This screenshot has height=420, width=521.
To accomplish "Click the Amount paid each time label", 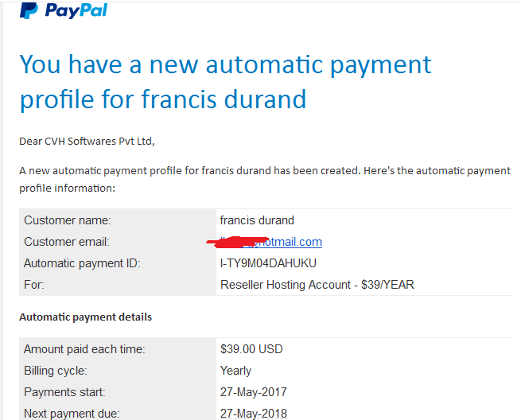I will click(84, 349).
